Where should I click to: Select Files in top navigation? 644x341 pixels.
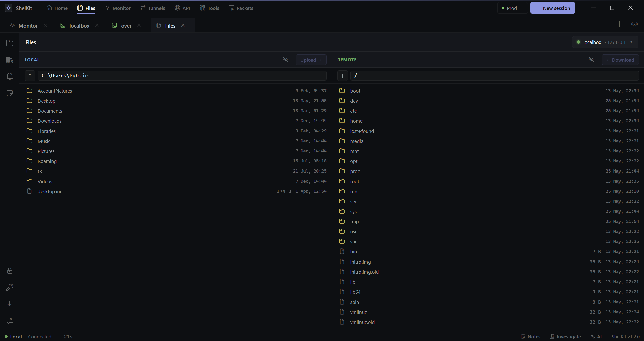click(86, 8)
